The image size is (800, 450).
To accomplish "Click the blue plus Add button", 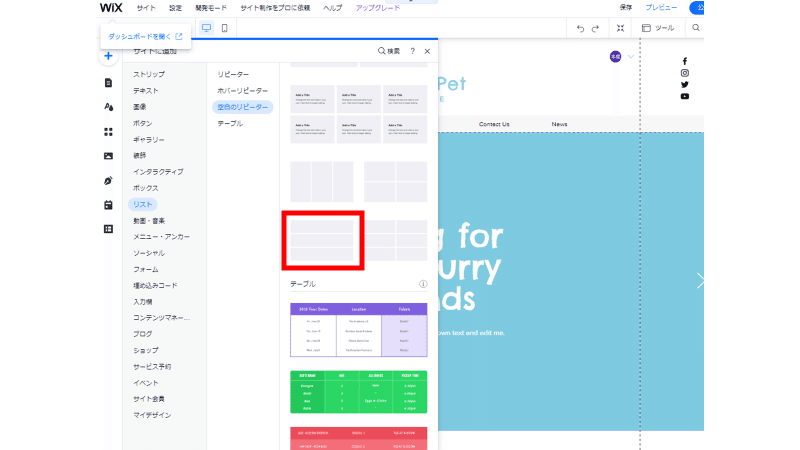I will (108, 56).
